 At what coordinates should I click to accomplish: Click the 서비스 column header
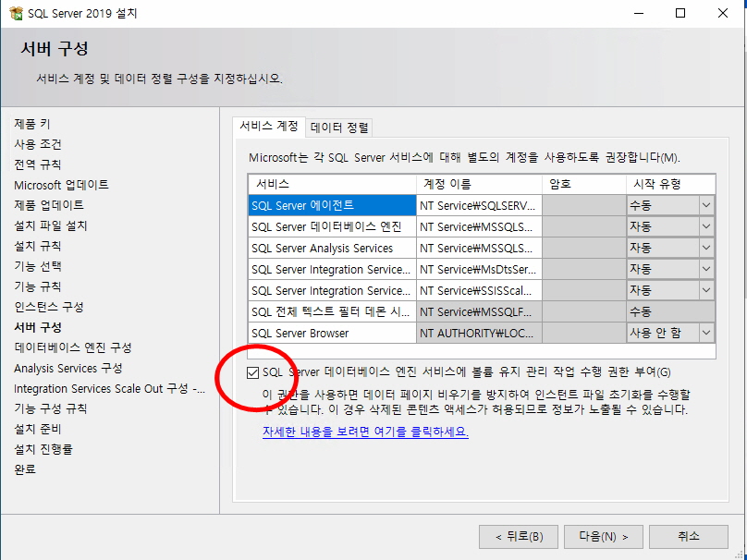click(332, 184)
